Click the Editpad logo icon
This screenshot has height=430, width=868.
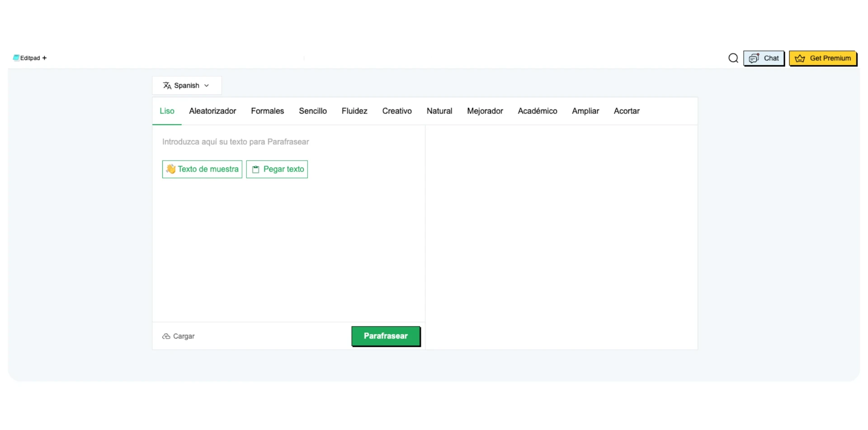point(16,58)
